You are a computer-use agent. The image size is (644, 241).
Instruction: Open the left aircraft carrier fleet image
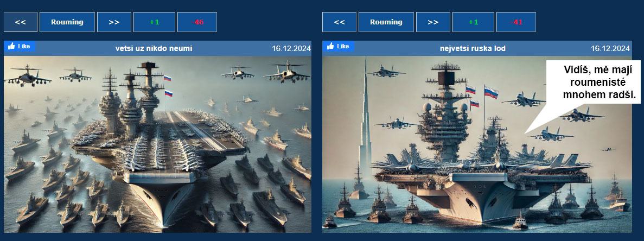[158, 144]
